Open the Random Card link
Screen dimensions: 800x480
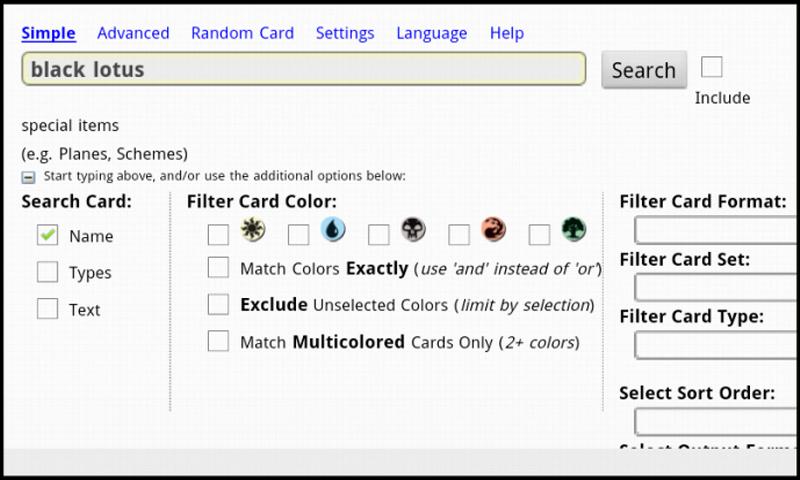242,33
